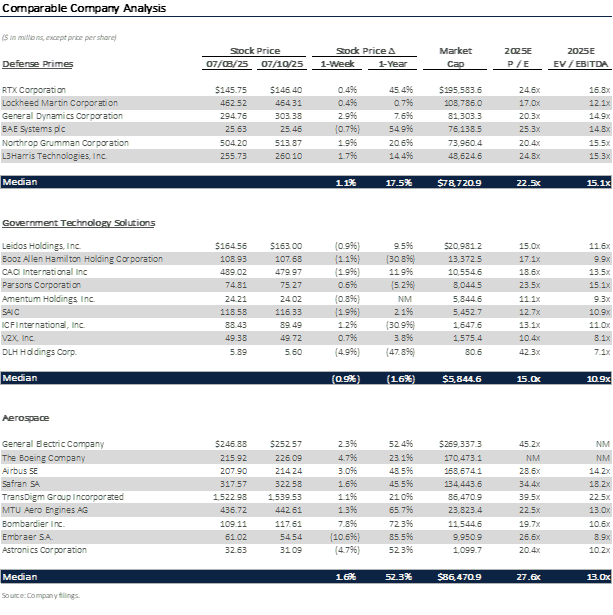Click the "$ in millions" units note
613x615 pixels.
tap(59, 38)
